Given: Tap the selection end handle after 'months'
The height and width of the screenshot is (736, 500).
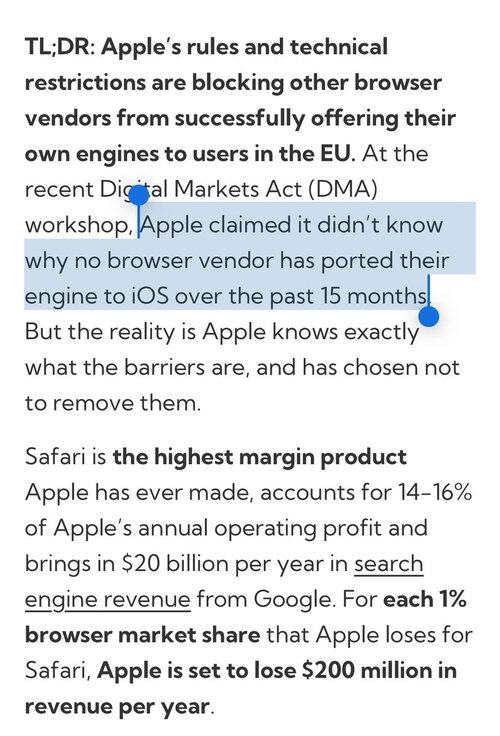Looking at the screenshot, I should pos(428,316).
